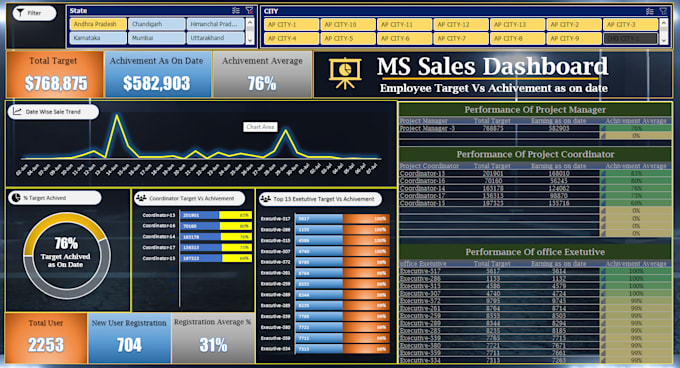Screen dimensions: 680x368
Task: Click the Chart Area tooltip on trend chart
Action: coord(260,127)
